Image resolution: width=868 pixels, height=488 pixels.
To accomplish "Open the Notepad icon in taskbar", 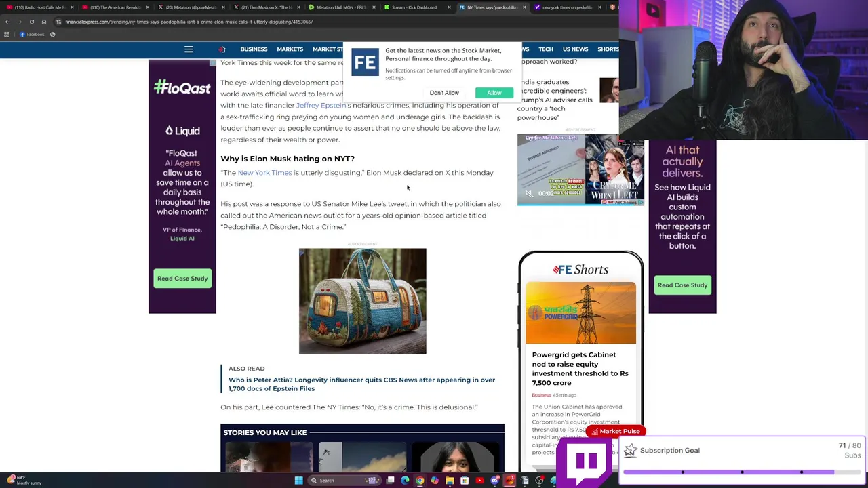I will click(525, 481).
